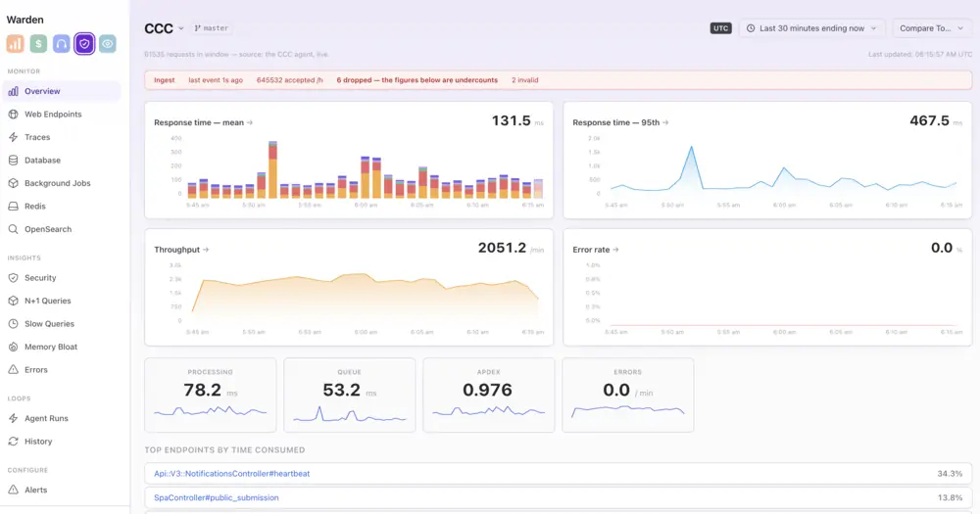Click the clock icon beside Slow Queries
The height and width of the screenshot is (514, 980).
(13, 323)
